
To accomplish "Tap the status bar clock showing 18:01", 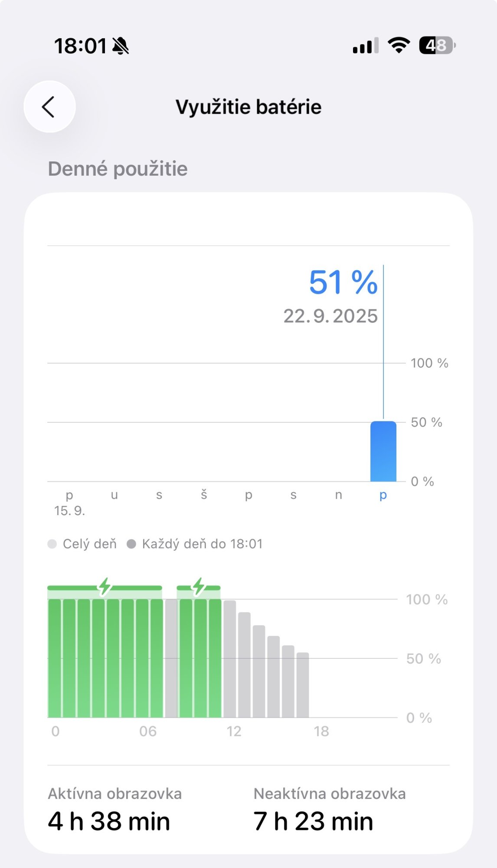I will point(80,46).
